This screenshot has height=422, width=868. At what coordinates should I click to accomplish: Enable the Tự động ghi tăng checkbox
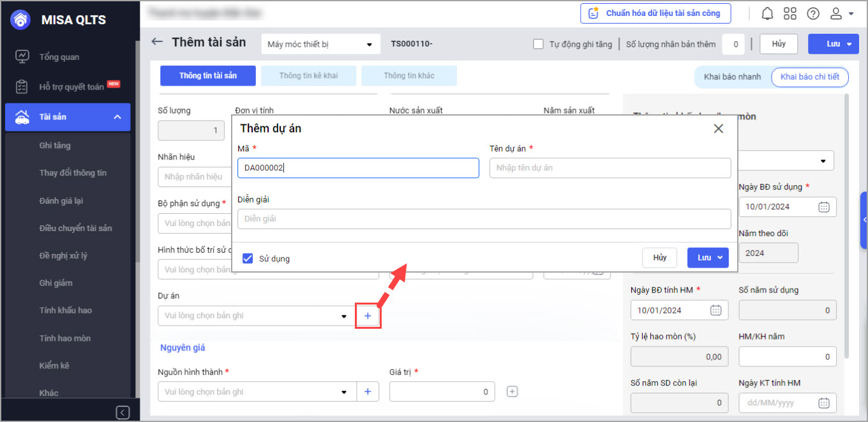click(539, 44)
